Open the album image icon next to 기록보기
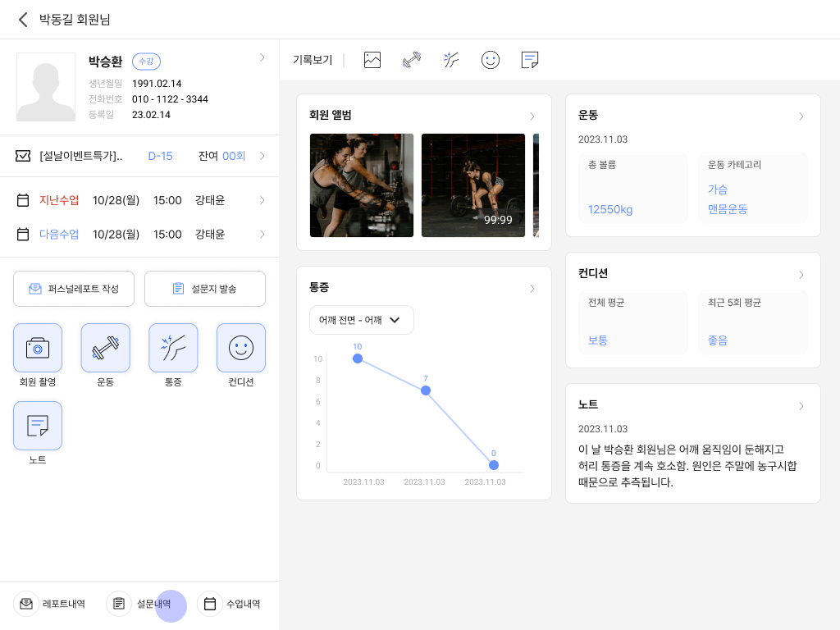The width and height of the screenshot is (840, 630). [372, 59]
